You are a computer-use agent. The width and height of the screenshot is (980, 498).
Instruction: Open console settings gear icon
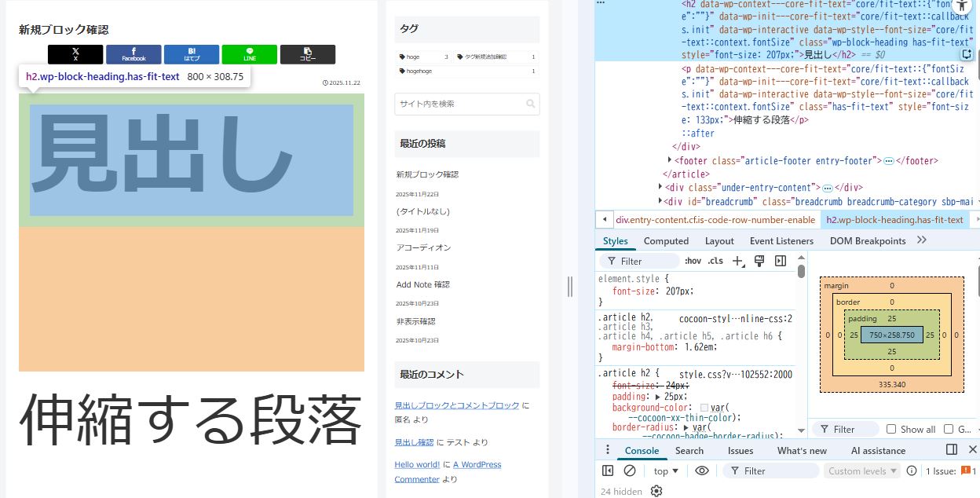[x=656, y=491]
